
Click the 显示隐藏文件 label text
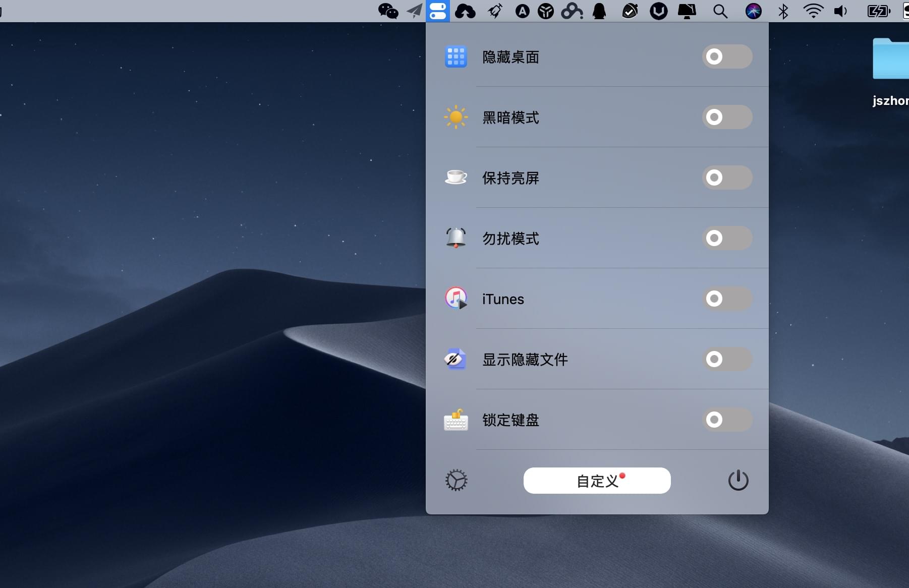click(x=525, y=360)
